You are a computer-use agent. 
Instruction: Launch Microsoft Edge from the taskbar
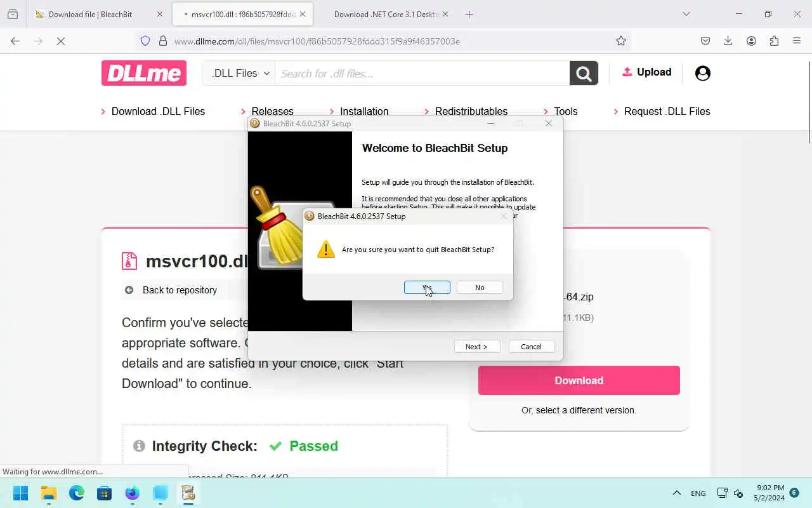pos(77,493)
